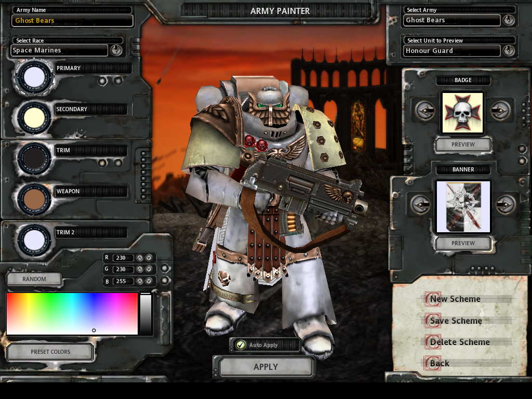Show previous badge with left arrow
This screenshot has height=399, width=532.
point(424,111)
